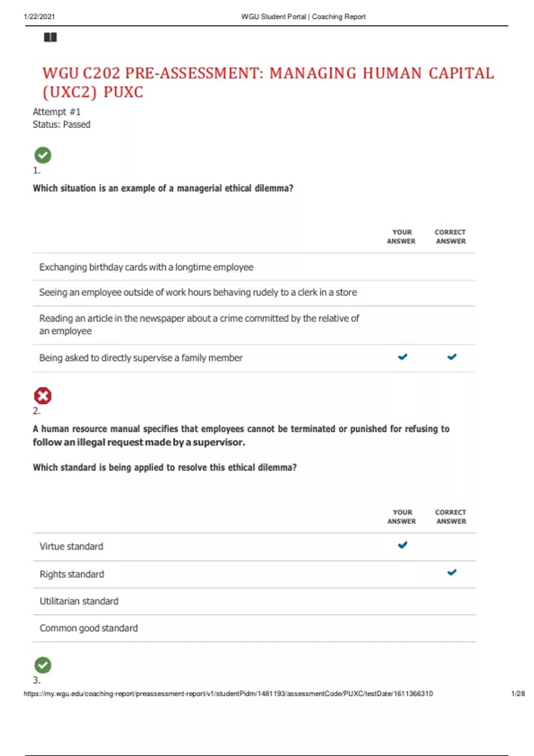Click the 1/28 page number indicator

pyautogui.click(x=518, y=694)
